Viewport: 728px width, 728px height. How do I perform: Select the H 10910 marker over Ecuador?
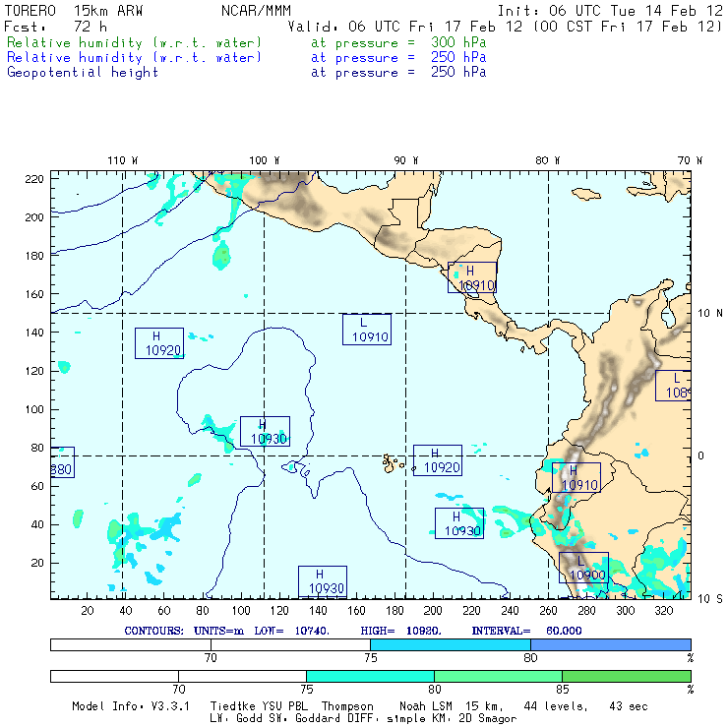[x=576, y=477]
